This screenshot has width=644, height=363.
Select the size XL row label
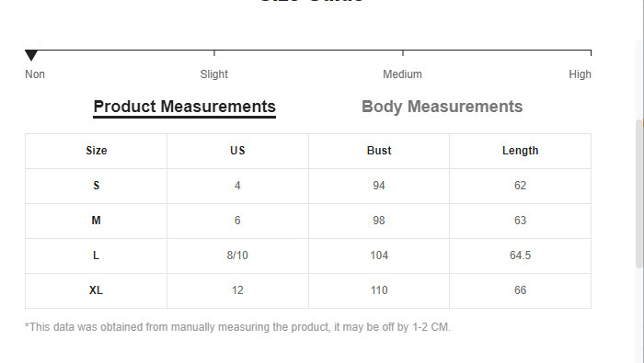[96, 290]
